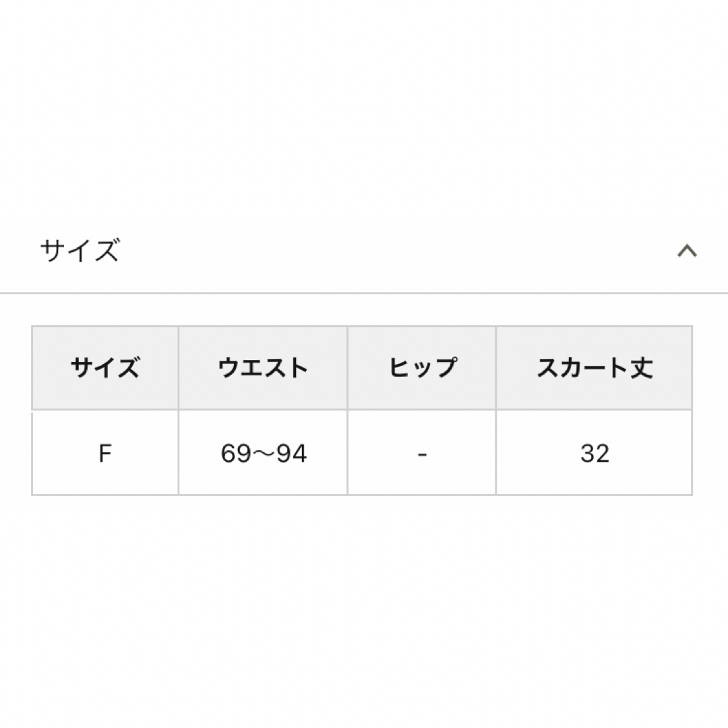Viewport: 728px width, 728px height.
Task: Click the サイズ accordion heading text
Action: pyautogui.click(x=80, y=250)
